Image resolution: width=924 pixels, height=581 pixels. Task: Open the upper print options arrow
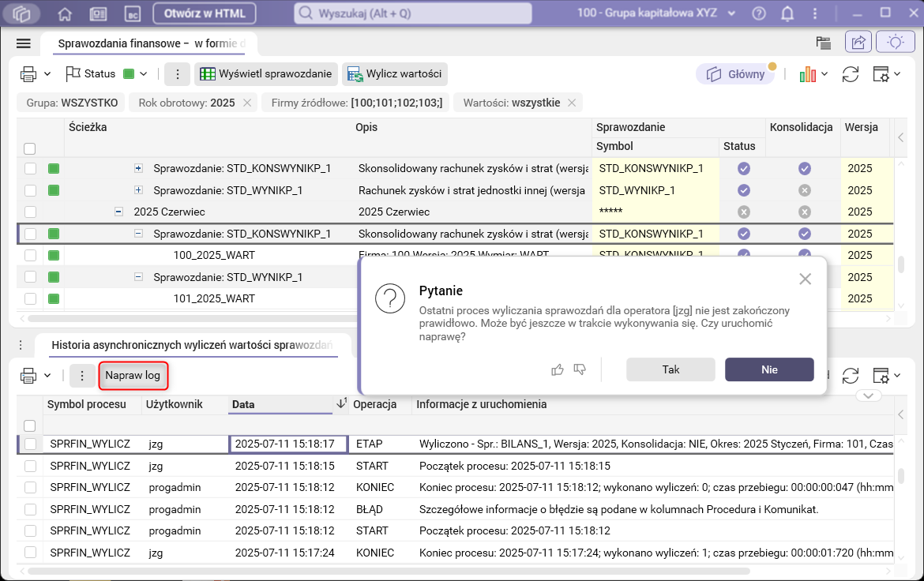pyautogui.click(x=47, y=74)
